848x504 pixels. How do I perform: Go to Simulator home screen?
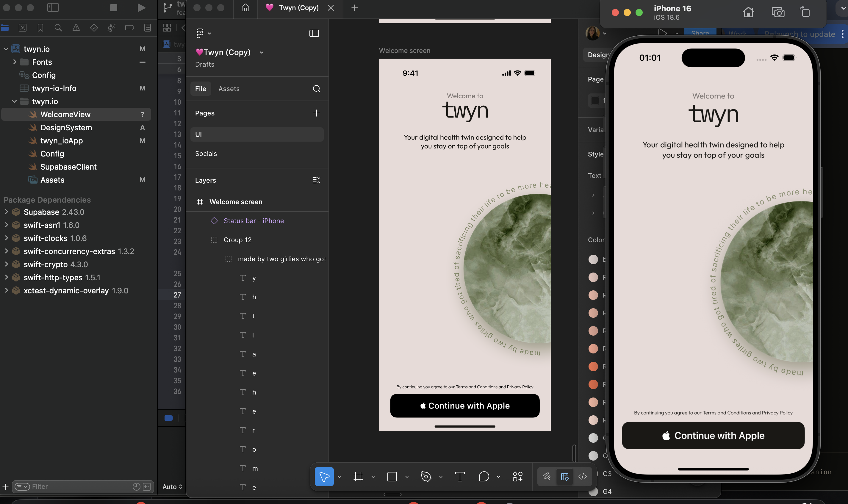pyautogui.click(x=749, y=12)
